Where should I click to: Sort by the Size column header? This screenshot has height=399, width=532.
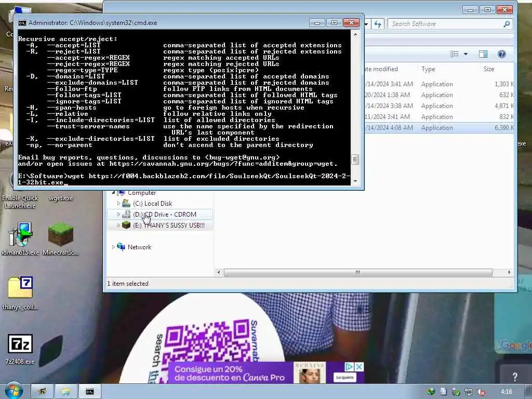tap(488, 69)
